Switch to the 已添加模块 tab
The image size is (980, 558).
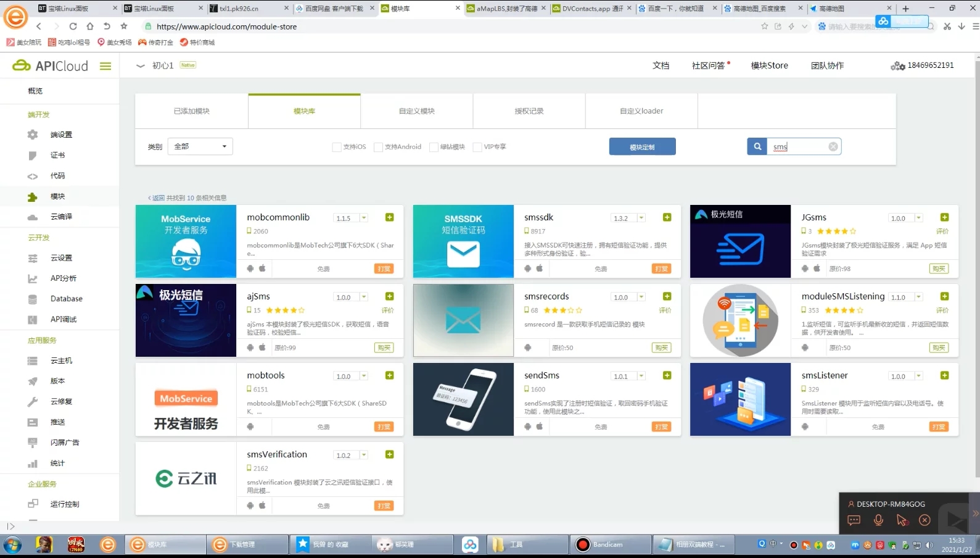(192, 111)
